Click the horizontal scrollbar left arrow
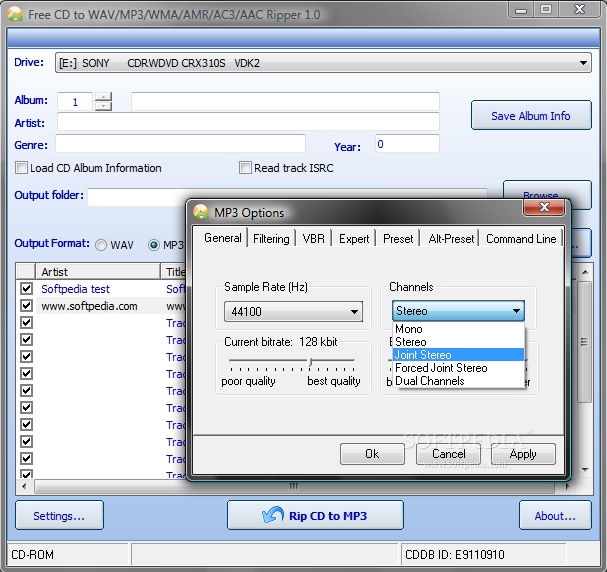This screenshot has height=572, width=607. 24,486
